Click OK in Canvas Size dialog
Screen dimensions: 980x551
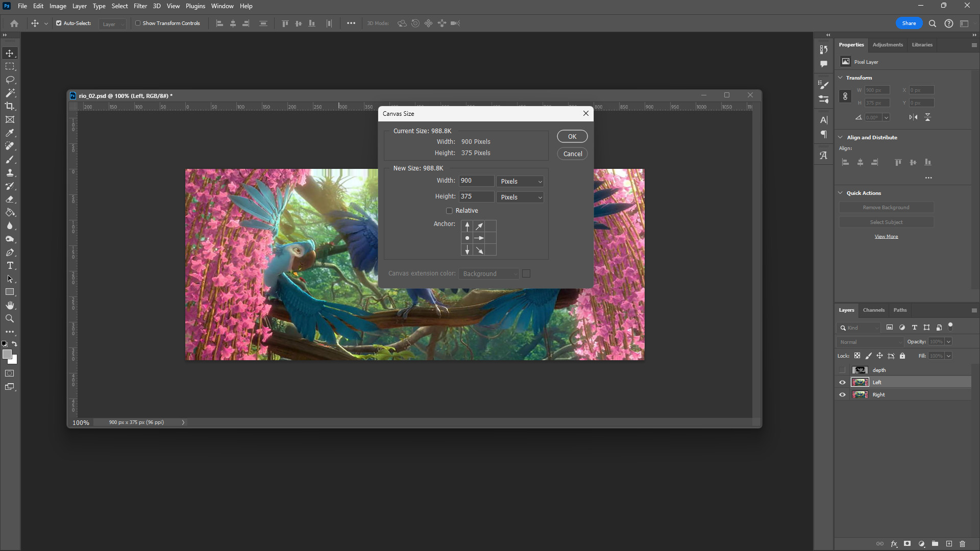click(572, 137)
